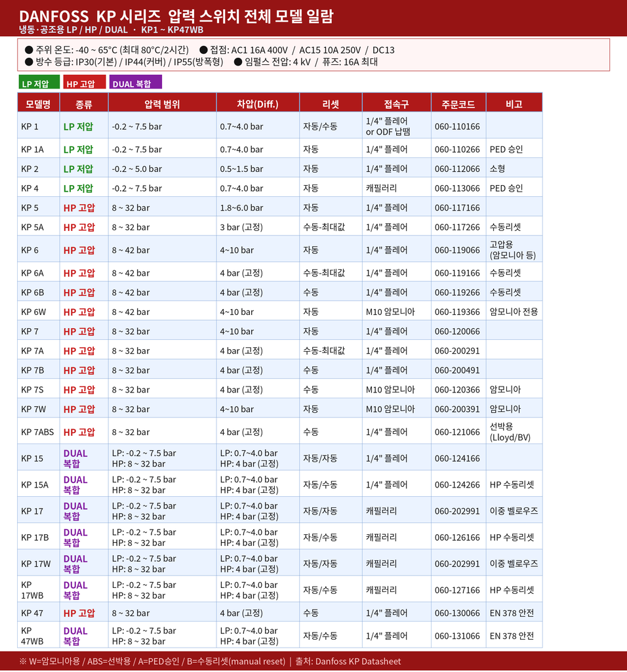Click order code "060-110266"
This screenshot has width=627, height=672.
click(457, 149)
